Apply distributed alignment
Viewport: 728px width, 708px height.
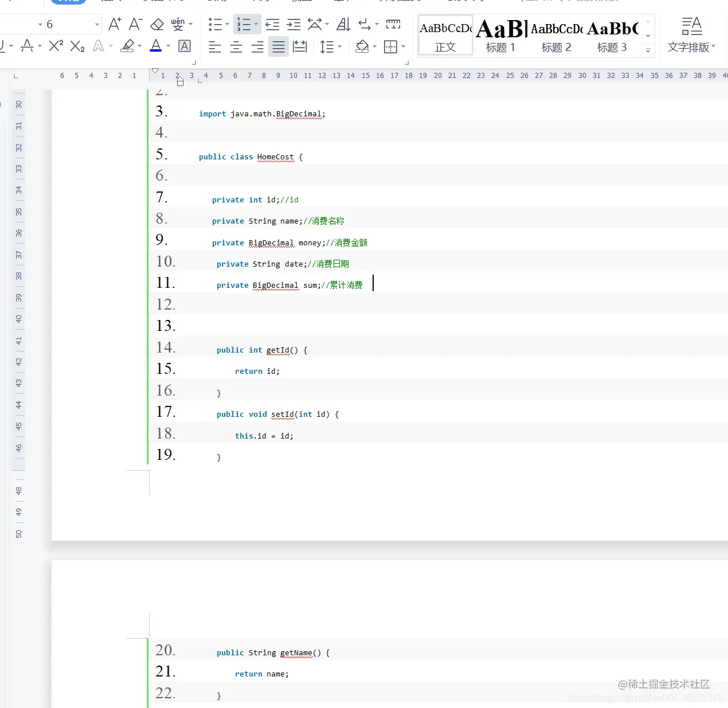[x=300, y=47]
